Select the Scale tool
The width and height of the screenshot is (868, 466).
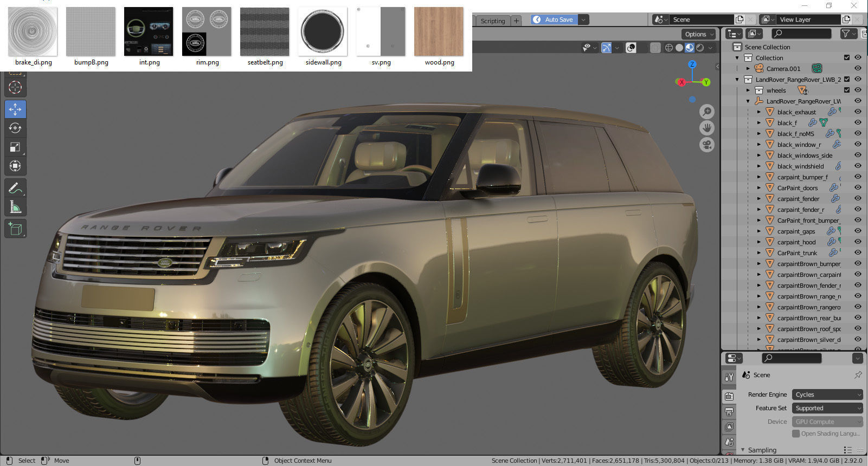pos(15,147)
